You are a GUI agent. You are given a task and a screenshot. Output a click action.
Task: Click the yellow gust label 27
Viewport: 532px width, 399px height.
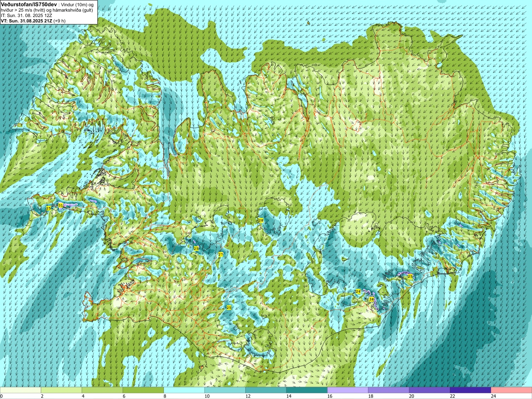click(x=221, y=254)
